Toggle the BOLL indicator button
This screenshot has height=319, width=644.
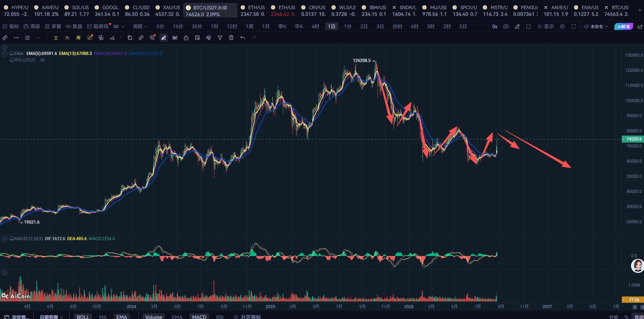pos(83,317)
